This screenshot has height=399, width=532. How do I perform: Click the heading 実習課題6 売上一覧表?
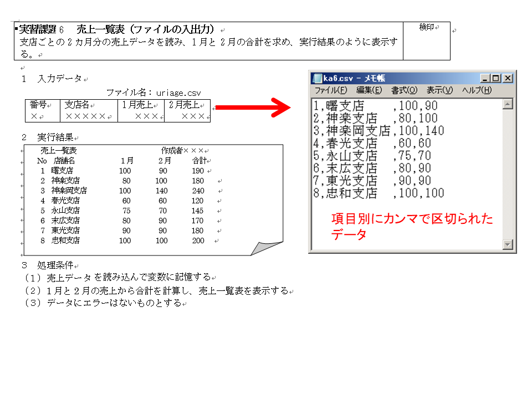coord(116,29)
